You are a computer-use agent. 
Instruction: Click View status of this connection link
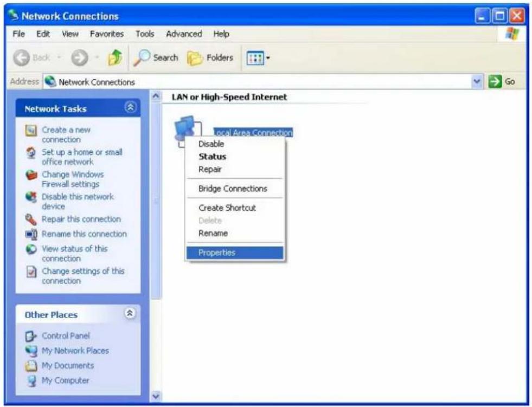(75, 253)
